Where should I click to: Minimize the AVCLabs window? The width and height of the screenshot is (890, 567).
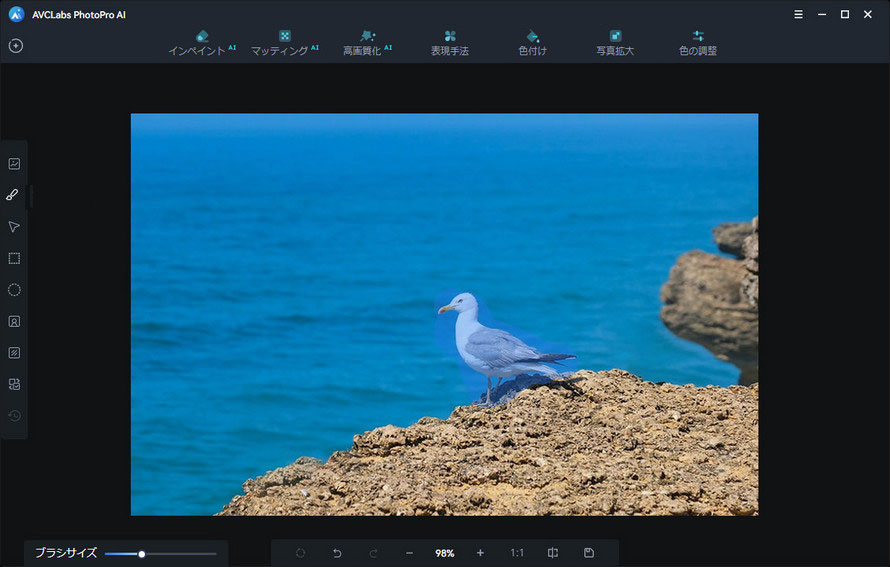pos(822,15)
